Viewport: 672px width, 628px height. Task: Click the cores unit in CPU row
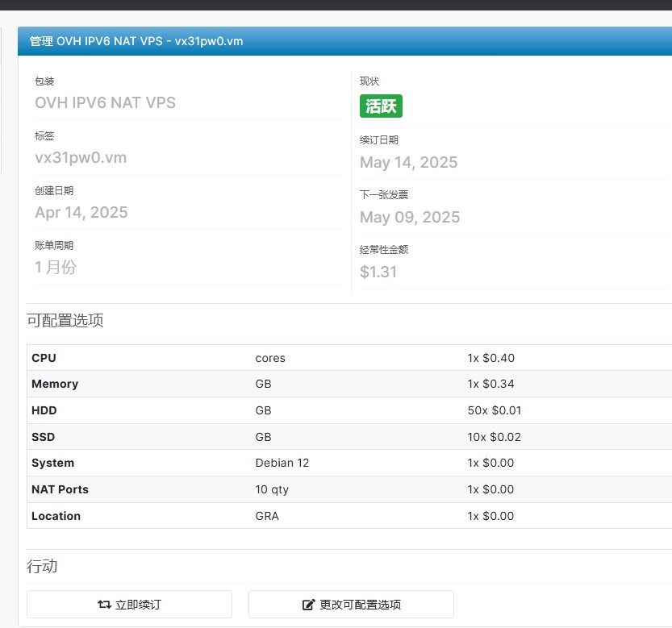tap(270, 358)
